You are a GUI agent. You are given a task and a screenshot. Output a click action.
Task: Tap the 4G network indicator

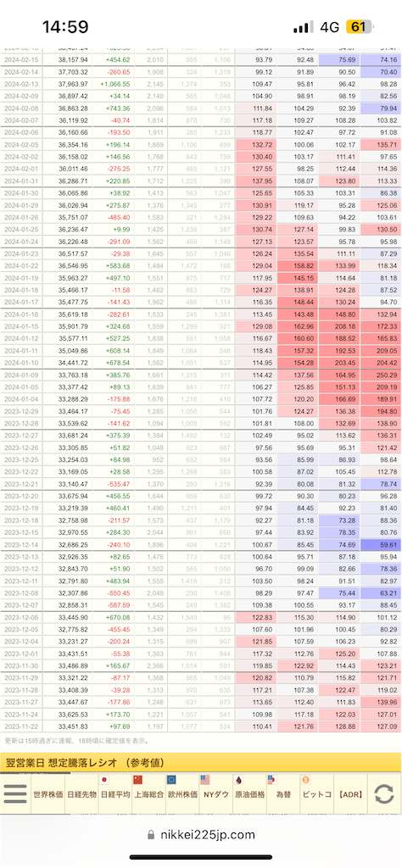pos(330,26)
